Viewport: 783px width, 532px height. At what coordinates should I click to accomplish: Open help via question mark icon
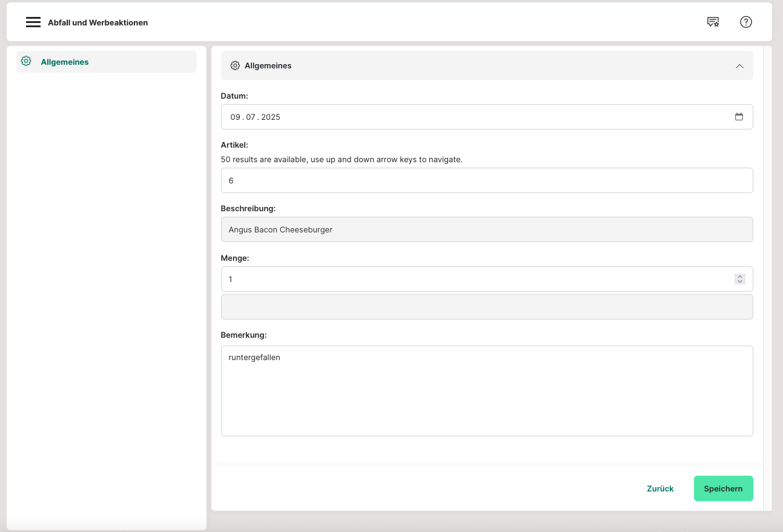tap(745, 22)
